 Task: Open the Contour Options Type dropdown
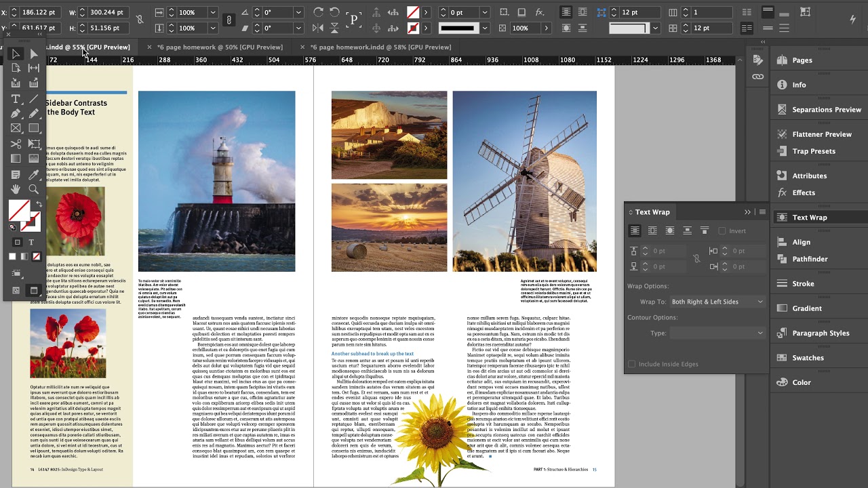(x=717, y=333)
